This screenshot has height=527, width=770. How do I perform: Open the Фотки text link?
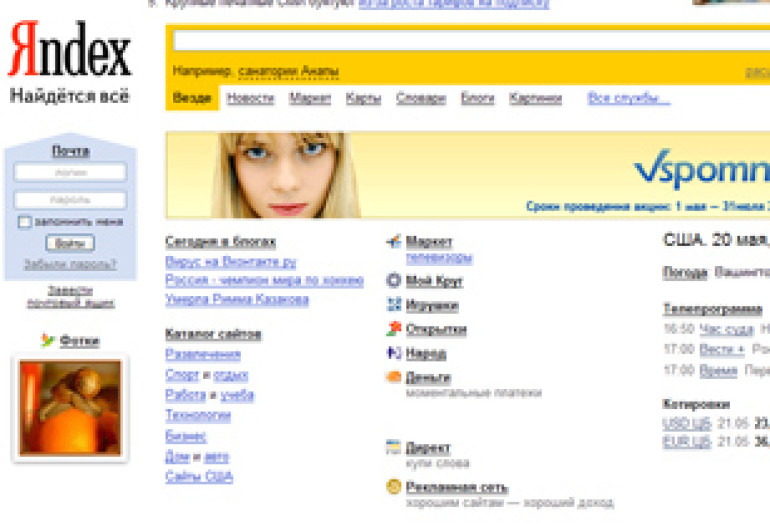80,340
